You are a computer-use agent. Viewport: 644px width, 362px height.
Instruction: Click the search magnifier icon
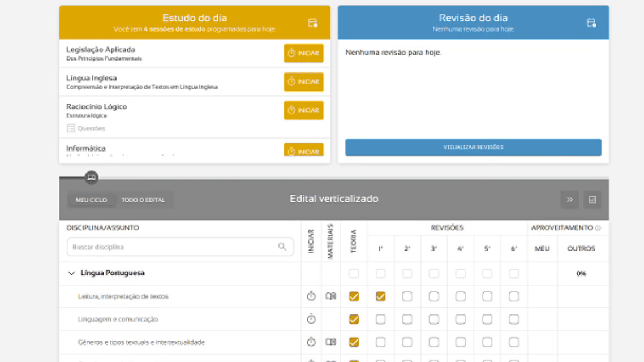282,247
